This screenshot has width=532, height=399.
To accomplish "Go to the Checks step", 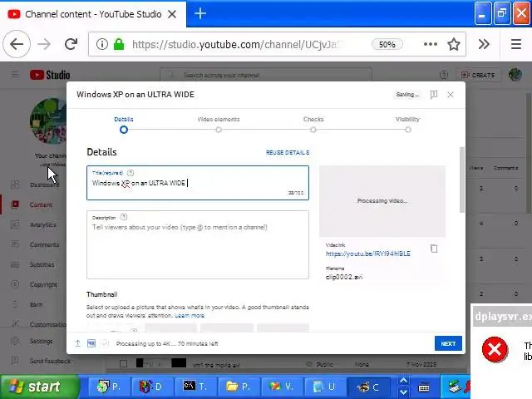I will point(313,125).
